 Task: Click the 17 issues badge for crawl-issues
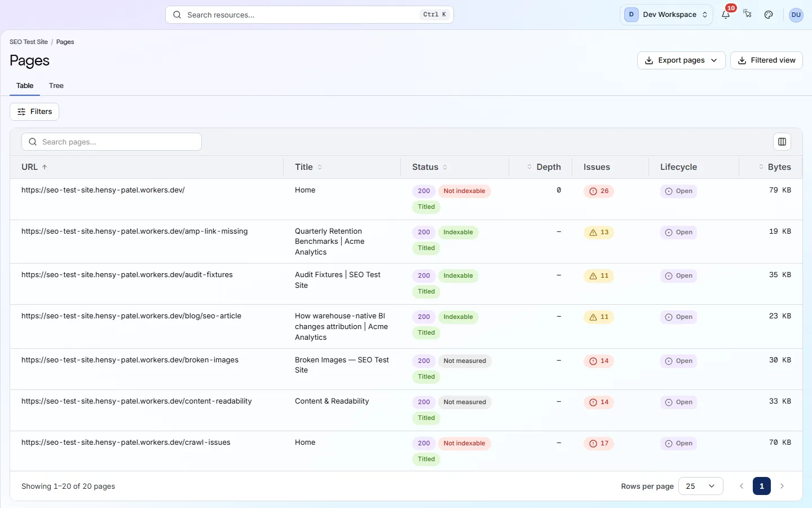(x=599, y=444)
